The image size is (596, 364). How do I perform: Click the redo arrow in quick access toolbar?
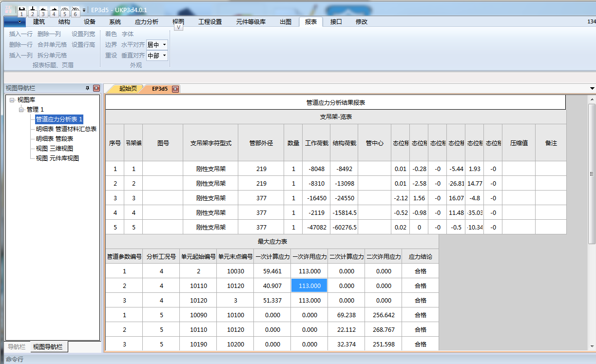[x=53, y=10]
